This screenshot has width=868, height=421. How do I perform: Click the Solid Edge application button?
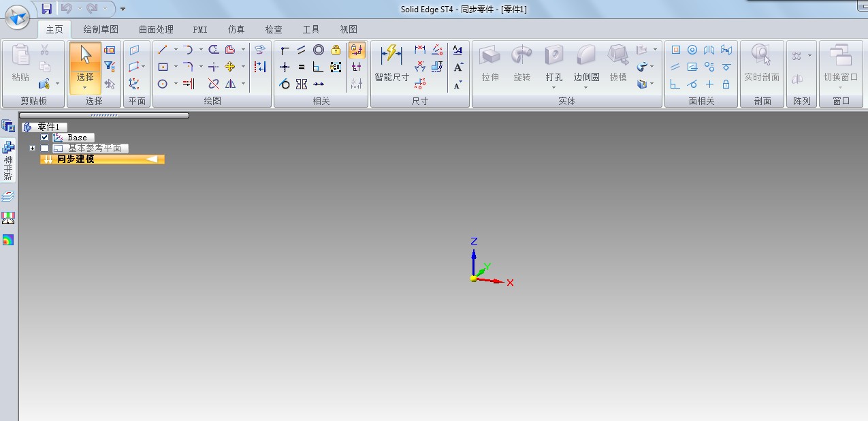(x=17, y=17)
